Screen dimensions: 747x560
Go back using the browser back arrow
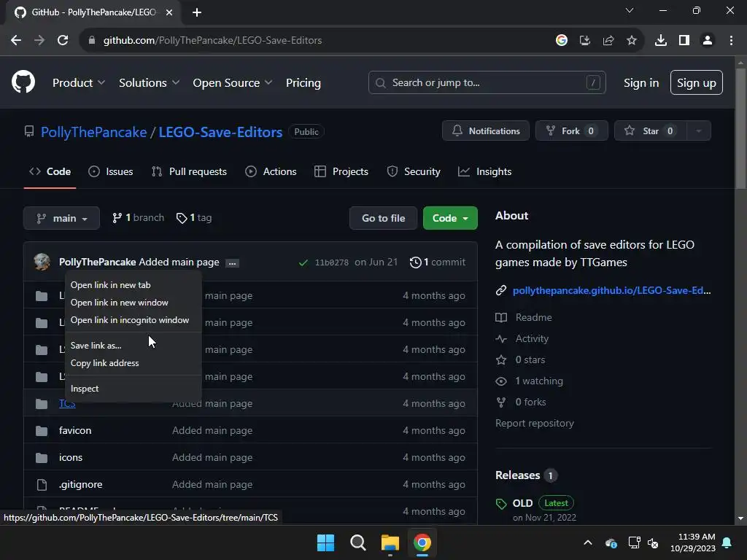tap(16, 41)
